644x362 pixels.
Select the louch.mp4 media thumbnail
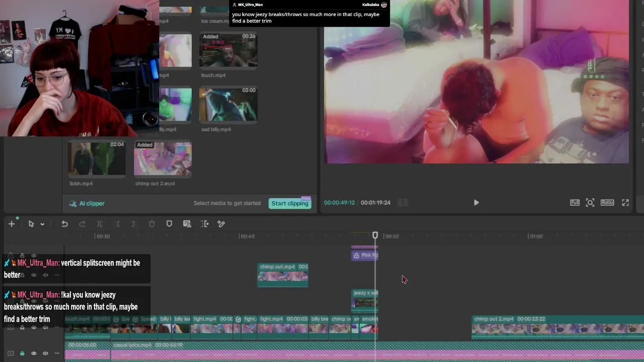(x=228, y=50)
